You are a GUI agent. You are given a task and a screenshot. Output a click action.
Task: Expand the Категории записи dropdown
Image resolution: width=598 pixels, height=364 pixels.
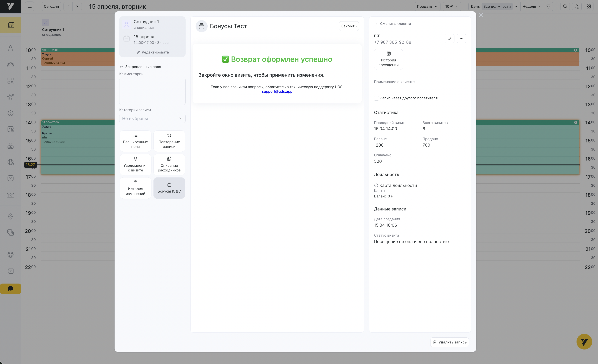click(x=152, y=119)
